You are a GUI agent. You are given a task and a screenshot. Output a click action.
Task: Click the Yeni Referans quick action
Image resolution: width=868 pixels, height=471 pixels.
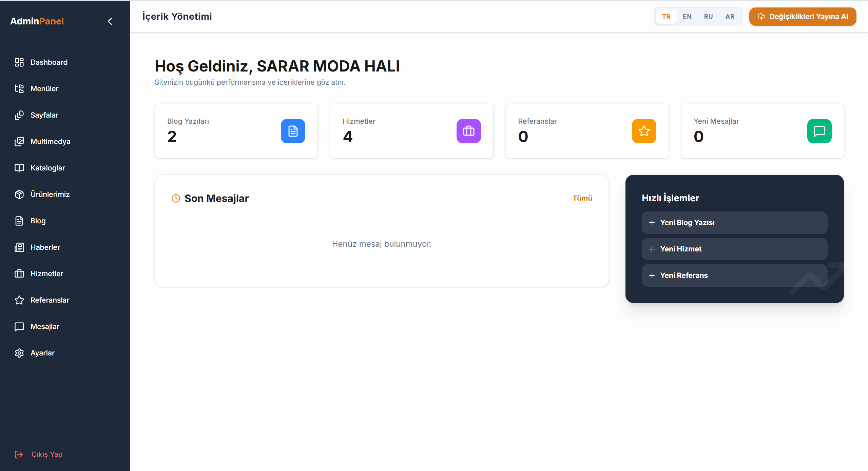click(x=734, y=275)
